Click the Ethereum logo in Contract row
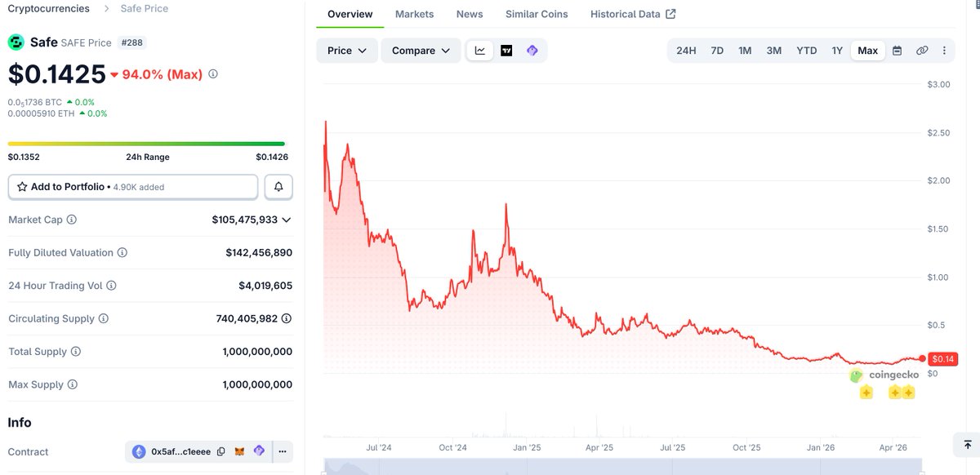Viewport: 980px width, 475px height. pyautogui.click(x=139, y=451)
